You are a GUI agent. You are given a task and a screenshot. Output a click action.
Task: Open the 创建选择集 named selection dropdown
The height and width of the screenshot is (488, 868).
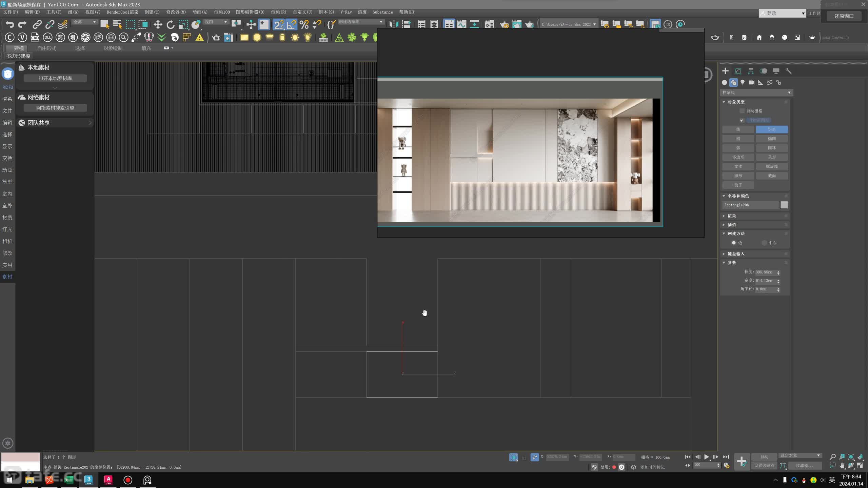[361, 22]
